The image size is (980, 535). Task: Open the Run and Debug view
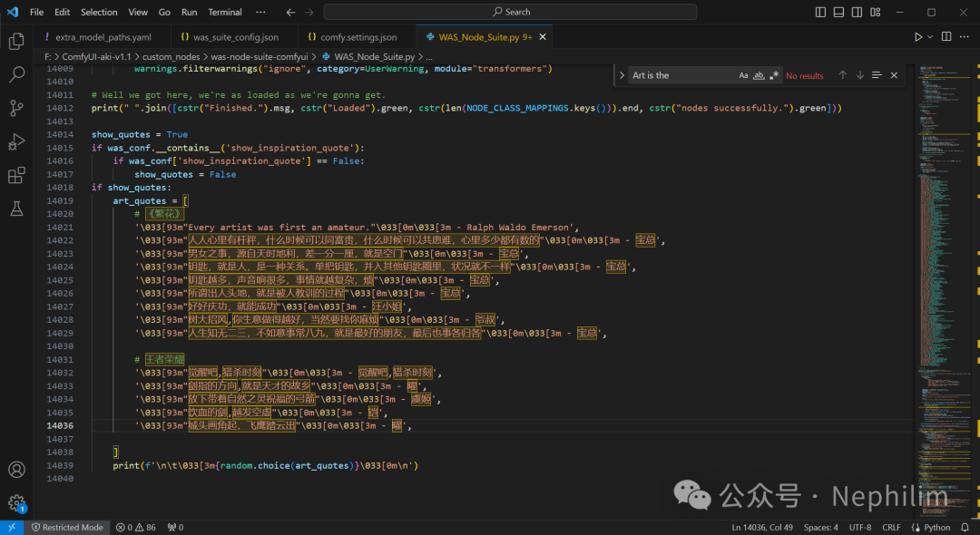(16, 141)
